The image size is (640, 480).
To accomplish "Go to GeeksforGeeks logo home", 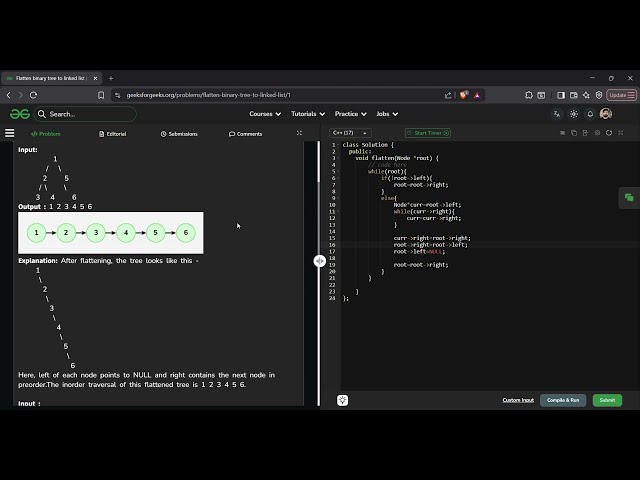I will tap(20, 114).
